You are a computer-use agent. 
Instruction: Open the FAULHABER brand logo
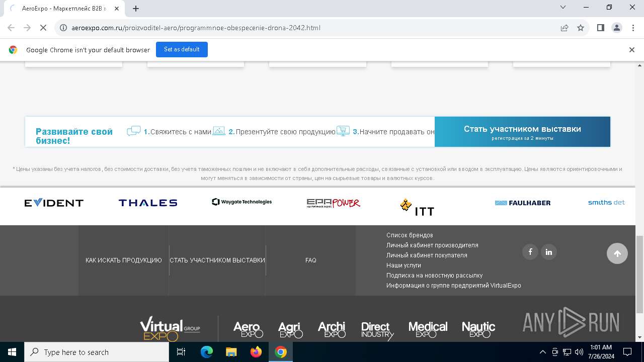coord(523,203)
